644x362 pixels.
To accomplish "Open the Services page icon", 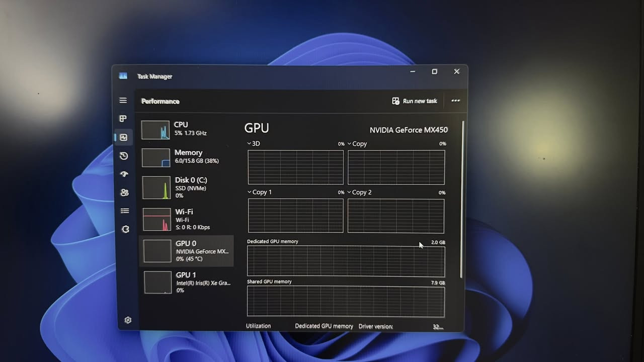I will coord(125,229).
